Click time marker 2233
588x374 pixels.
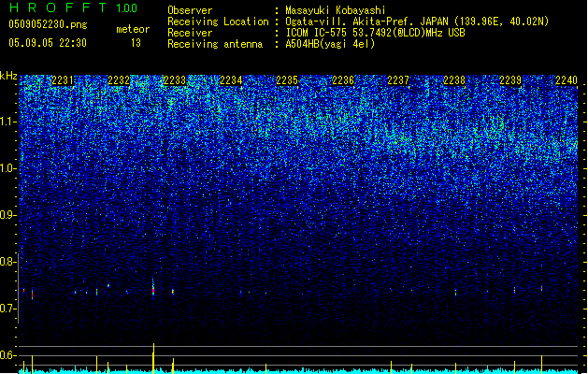(175, 80)
